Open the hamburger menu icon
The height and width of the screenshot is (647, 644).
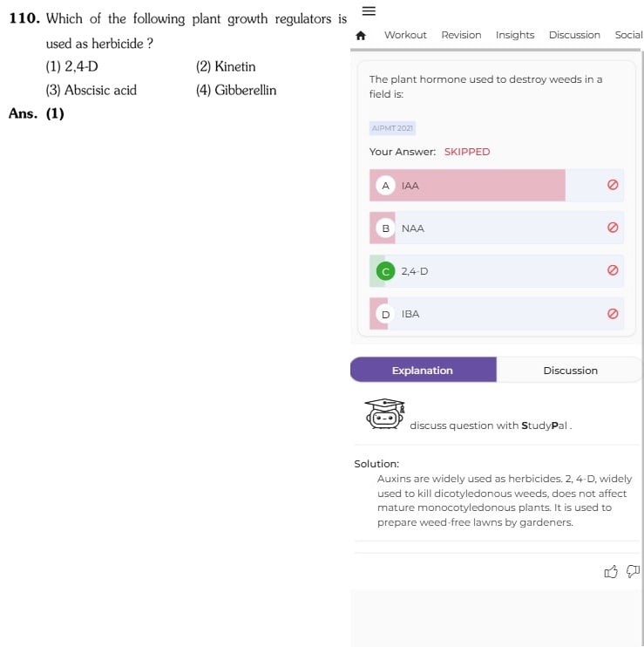pos(369,11)
